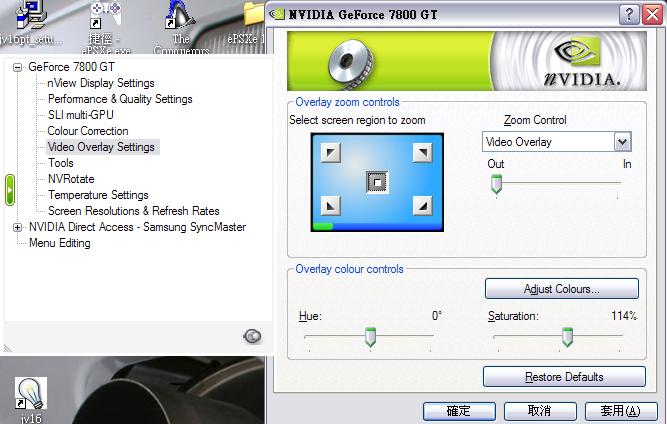Click Restore Defaults button
667x424 pixels.
click(564, 377)
